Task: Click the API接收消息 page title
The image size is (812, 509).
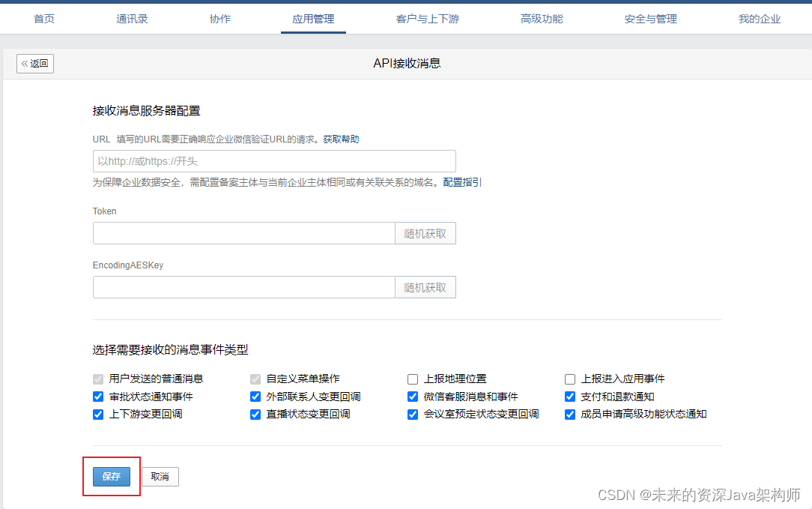Action: [x=407, y=63]
